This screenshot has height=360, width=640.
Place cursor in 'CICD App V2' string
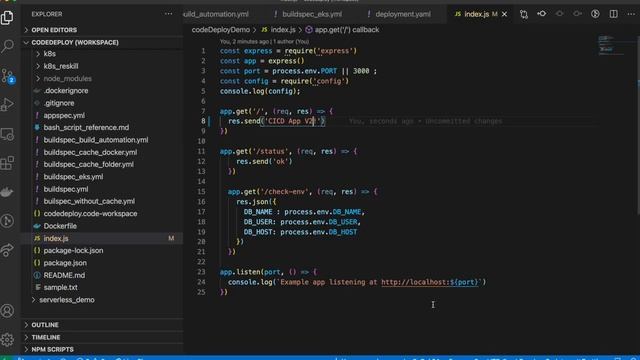coord(292,121)
